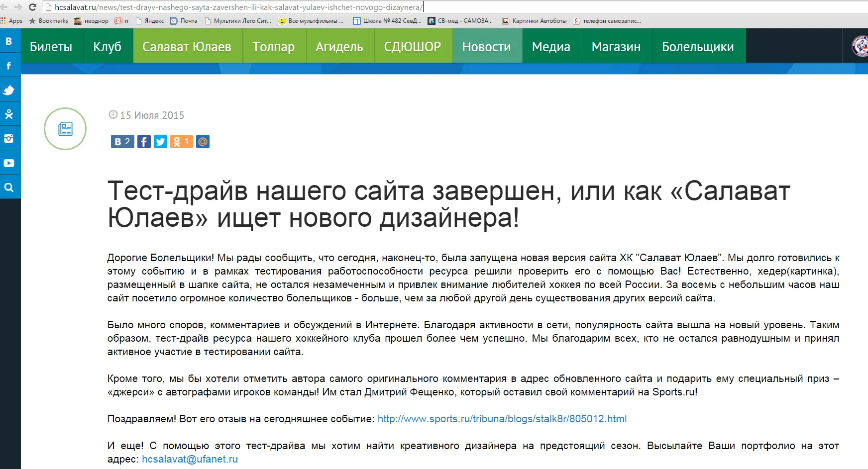
Task: Open the Apps bookmarks shortcut
Action: pyautogui.click(x=11, y=21)
